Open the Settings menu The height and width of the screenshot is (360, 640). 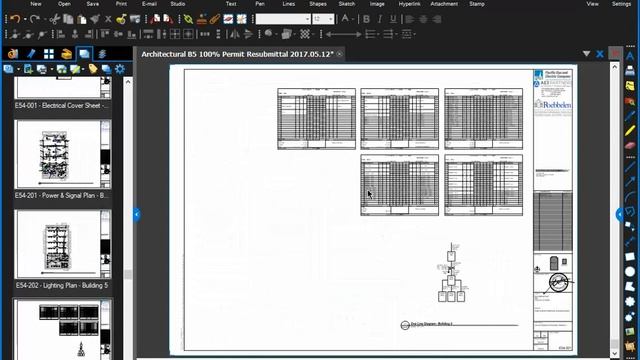pyautogui.click(x=621, y=4)
